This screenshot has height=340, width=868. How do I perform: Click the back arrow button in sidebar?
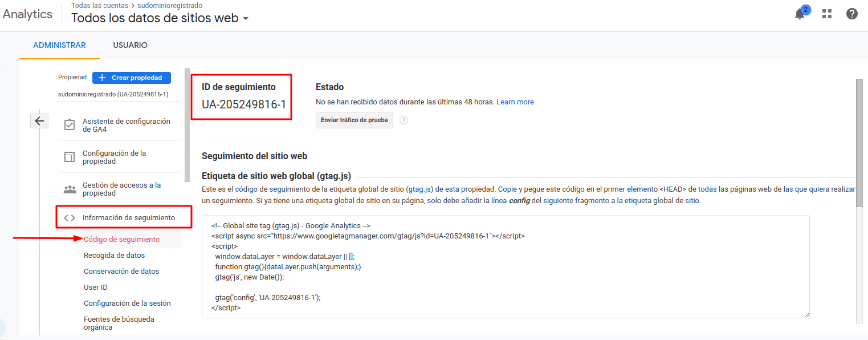tap(39, 121)
